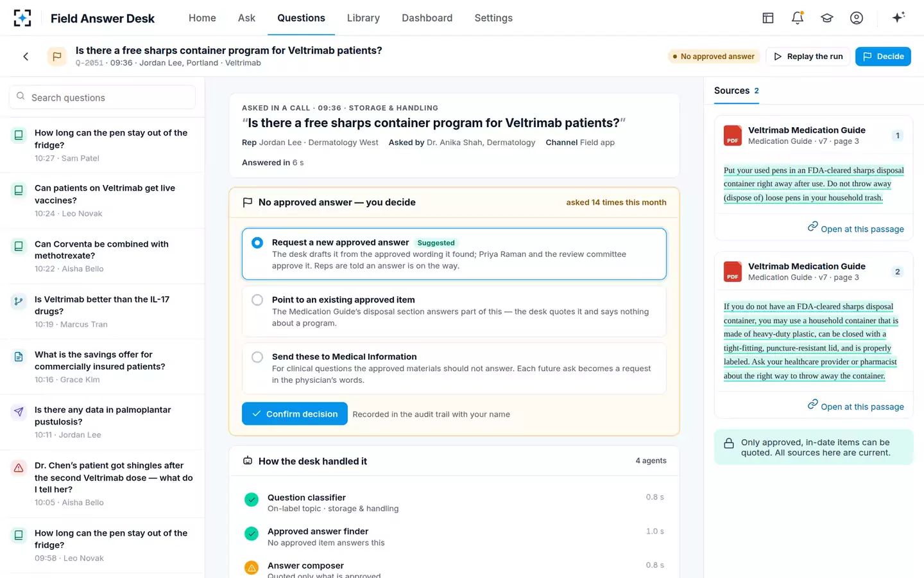This screenshot has height=578, width=924.
Task: Click the document icon on savings offer question
Action: click(x=19, y=356)
